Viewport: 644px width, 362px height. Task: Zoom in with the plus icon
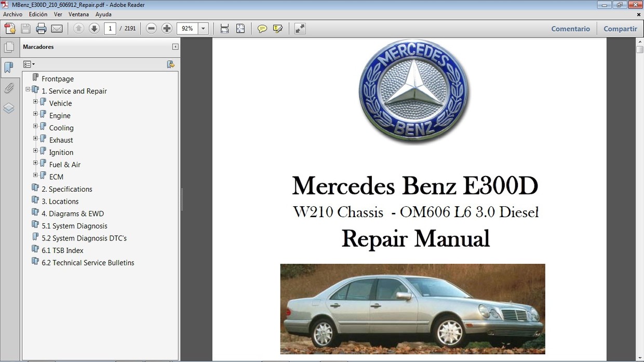(167, 28)
